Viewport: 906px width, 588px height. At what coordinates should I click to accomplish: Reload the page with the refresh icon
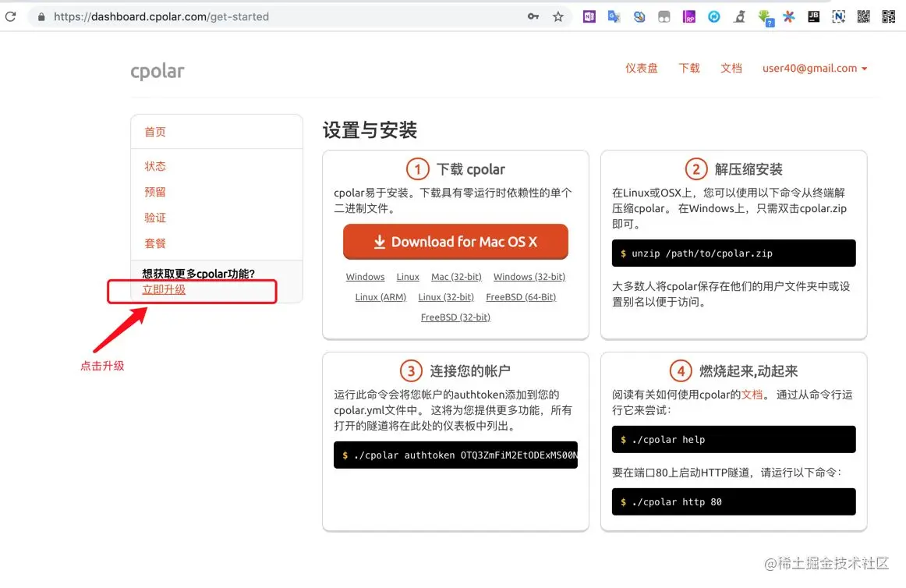(x=10, y=16)
